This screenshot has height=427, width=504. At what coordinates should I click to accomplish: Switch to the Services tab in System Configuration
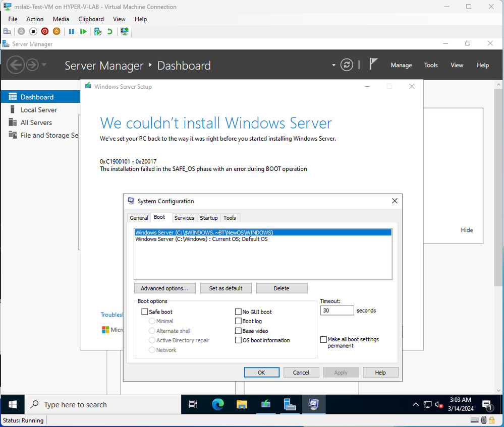[x=184, y=218]
